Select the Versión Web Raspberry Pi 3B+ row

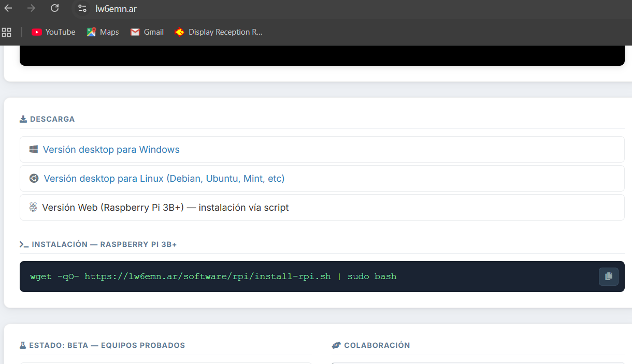point(322,208)
